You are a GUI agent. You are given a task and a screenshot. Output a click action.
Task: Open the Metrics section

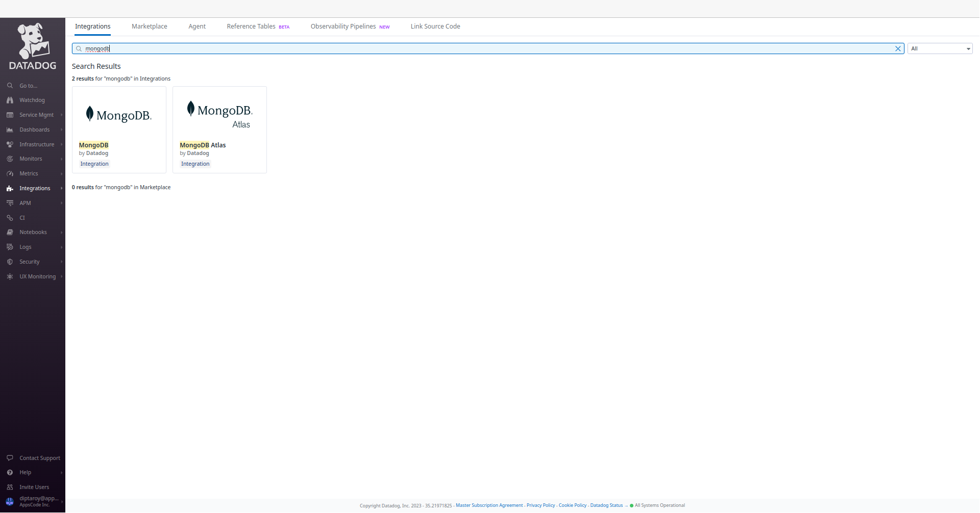pos(28,173)
